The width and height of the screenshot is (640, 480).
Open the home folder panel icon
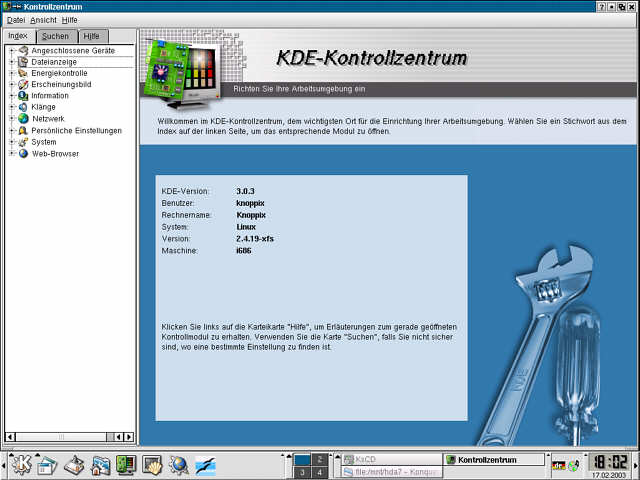point(100,465)
